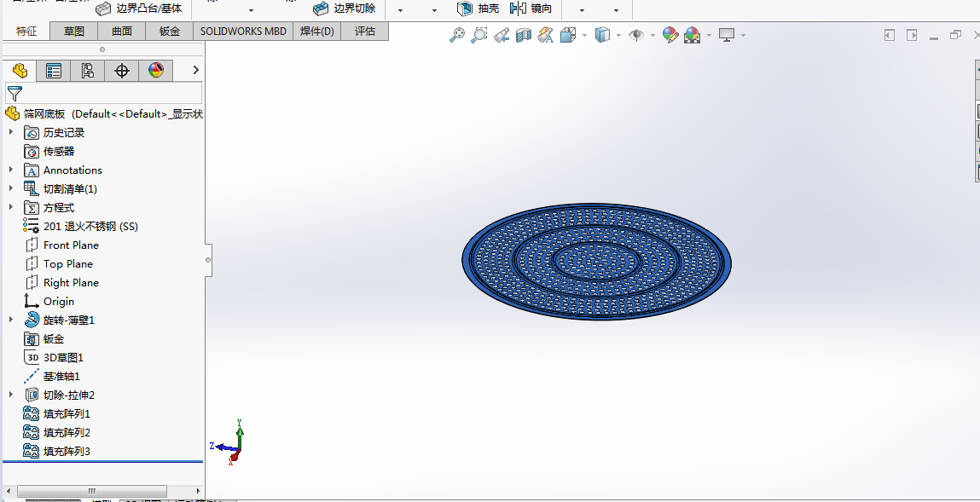The width and height of the screenshot is (980, 502).
Task: Expand the 方程式 equations node
Action: coord(10,207)
